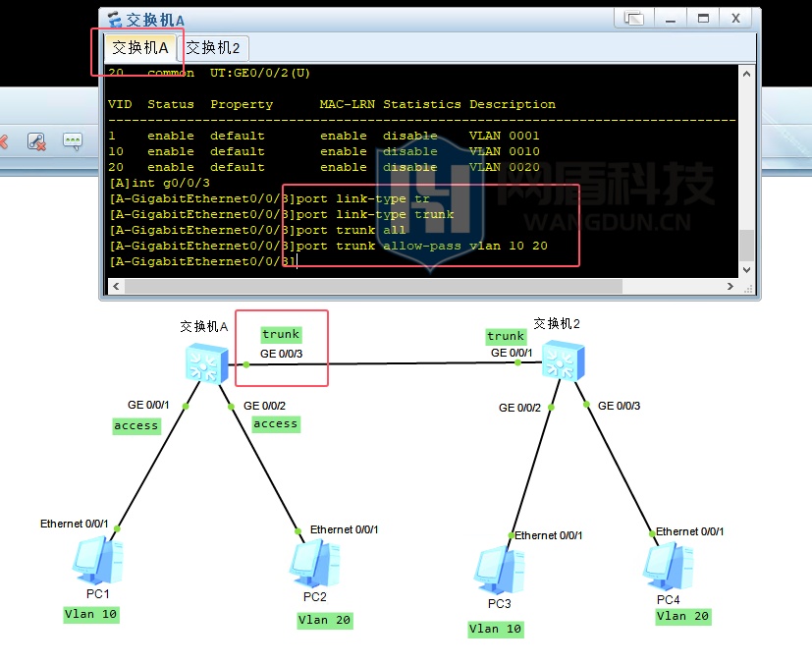Click the terminal input prompt at the cursor line
Image resolution: width=812 pixels, height=665 pixels.
tap(202, 261)
